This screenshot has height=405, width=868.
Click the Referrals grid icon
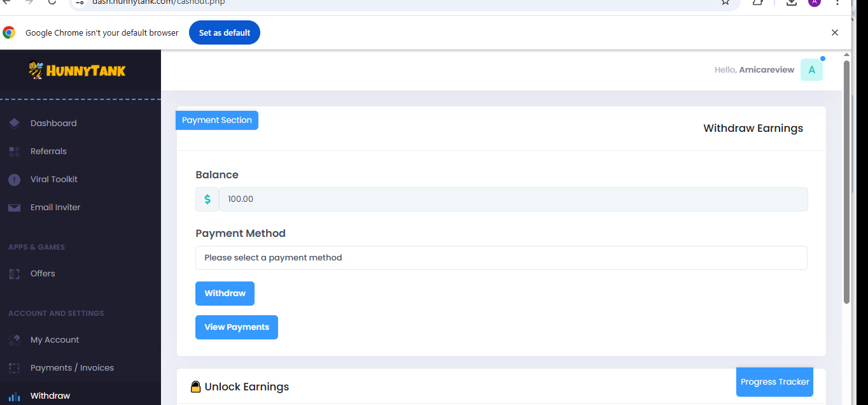click(14, 151)
